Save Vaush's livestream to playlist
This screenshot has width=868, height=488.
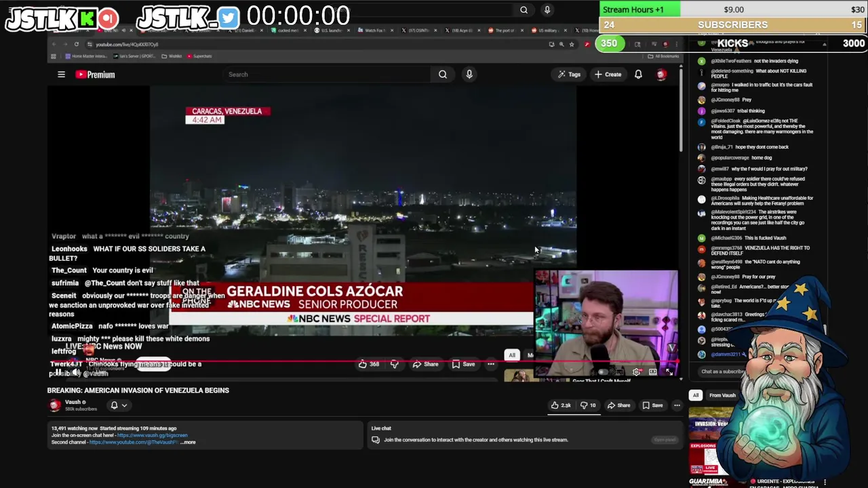tap(652, 405)
